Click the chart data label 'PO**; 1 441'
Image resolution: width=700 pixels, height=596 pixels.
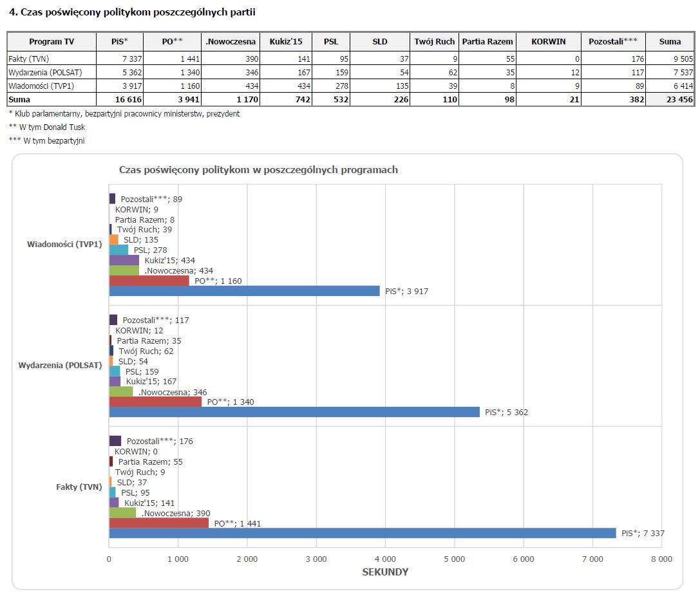237,523
